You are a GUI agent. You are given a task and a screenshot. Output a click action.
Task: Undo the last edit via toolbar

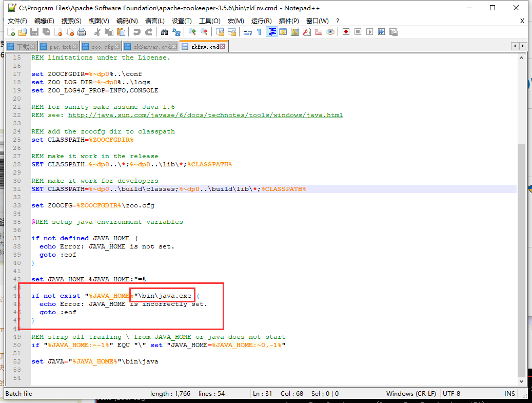coord(136,32)
